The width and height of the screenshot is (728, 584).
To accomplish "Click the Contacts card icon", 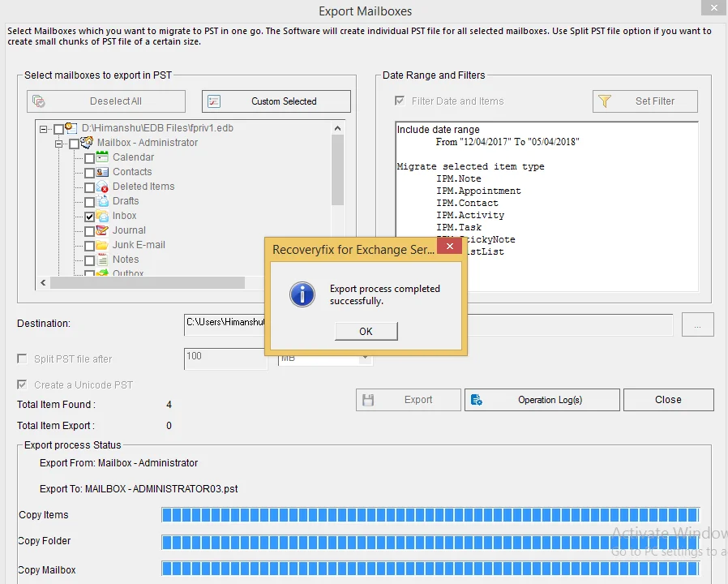I will click(x=102, y=172).
